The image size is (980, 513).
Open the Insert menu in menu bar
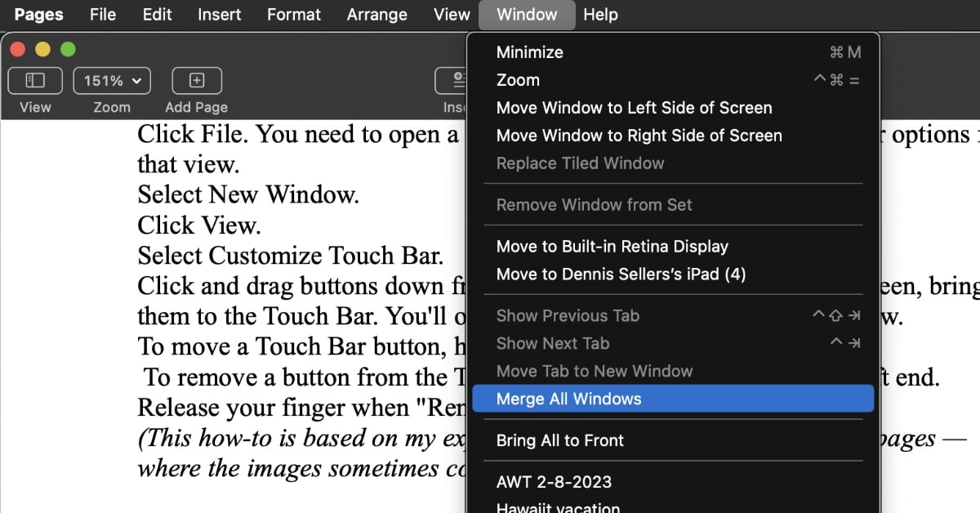point(219,15)
